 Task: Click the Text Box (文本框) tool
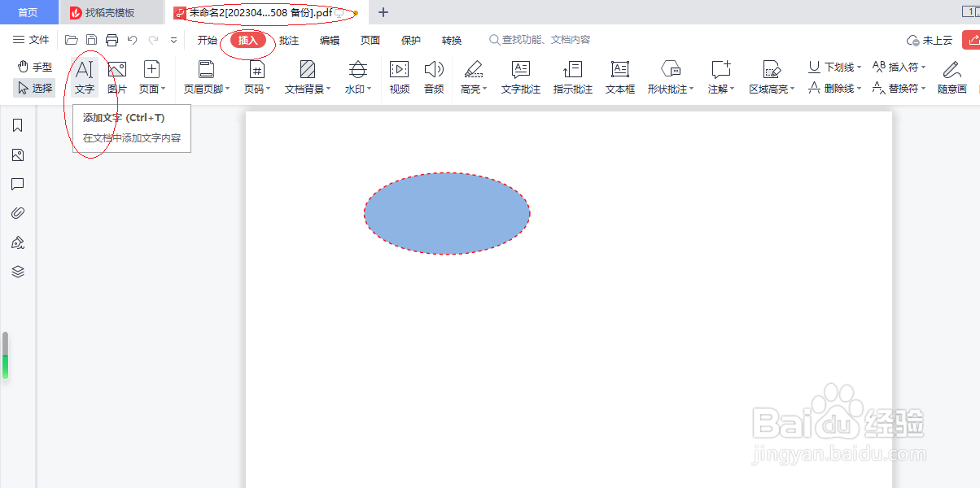point(620,78)
